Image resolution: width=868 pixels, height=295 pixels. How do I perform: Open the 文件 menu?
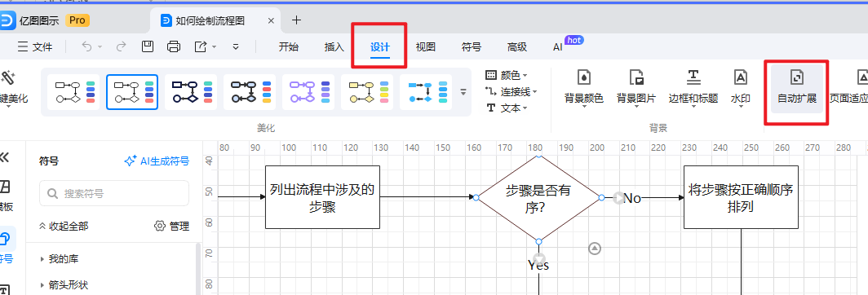35,47
